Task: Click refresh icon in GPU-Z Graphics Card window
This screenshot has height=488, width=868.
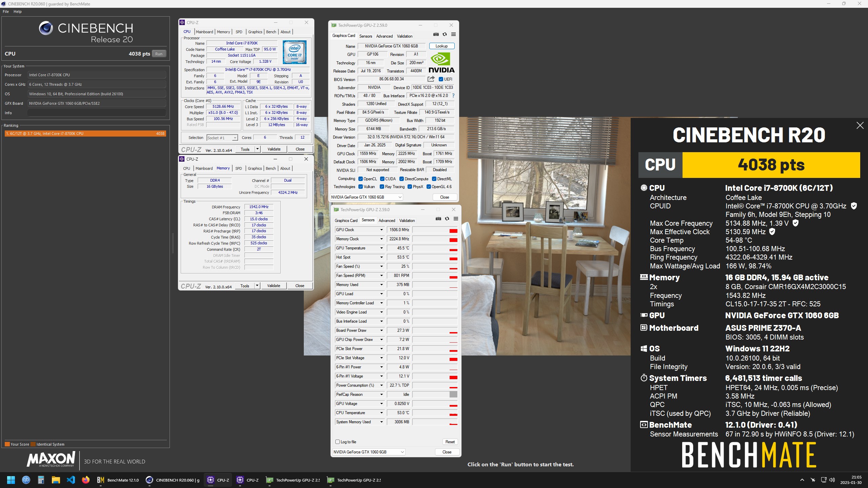Action: [445, 34]
